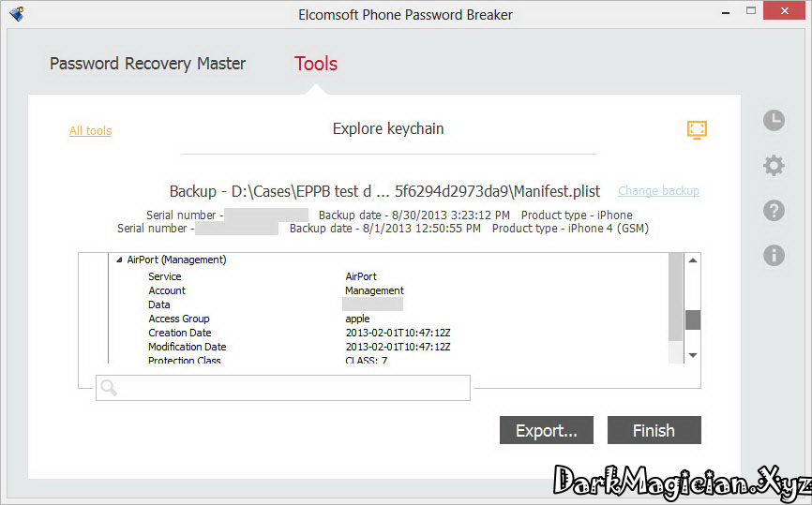
Task: Open help via the question mark icon
Action: tap(774, 211)
